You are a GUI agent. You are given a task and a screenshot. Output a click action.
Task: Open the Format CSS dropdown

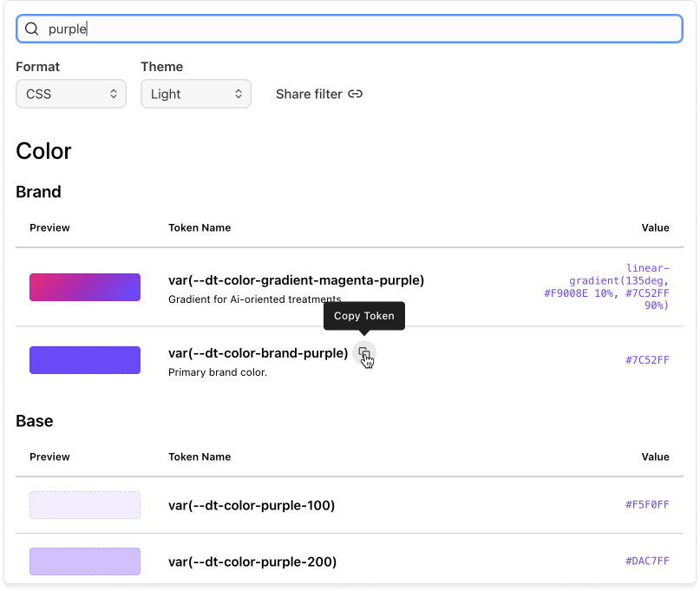[71, 94]
